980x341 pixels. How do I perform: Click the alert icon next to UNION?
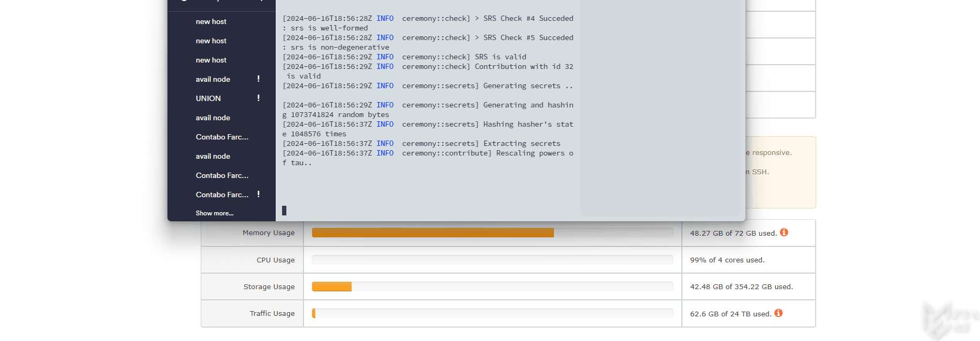pyautogui.click(x=259, y=98)
